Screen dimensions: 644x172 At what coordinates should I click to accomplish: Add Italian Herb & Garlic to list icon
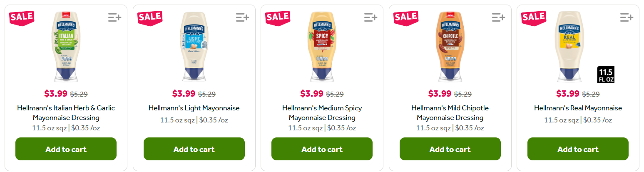tap(114, 17)
